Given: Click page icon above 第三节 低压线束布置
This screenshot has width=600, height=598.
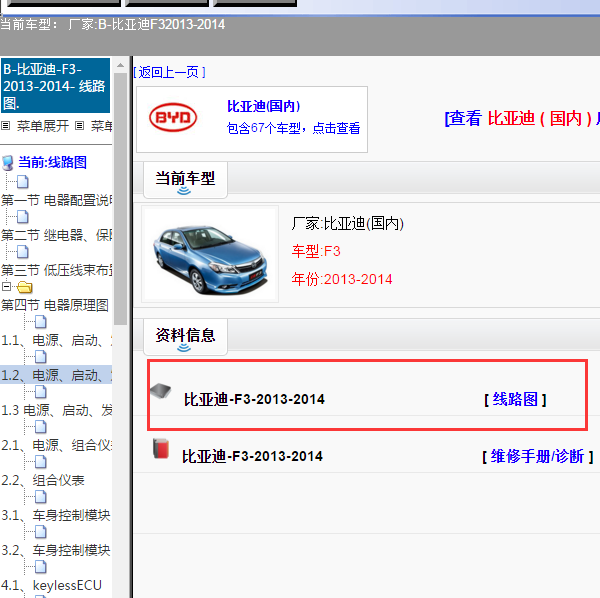Looking at the screenshot, I should (x=23, y=252).
